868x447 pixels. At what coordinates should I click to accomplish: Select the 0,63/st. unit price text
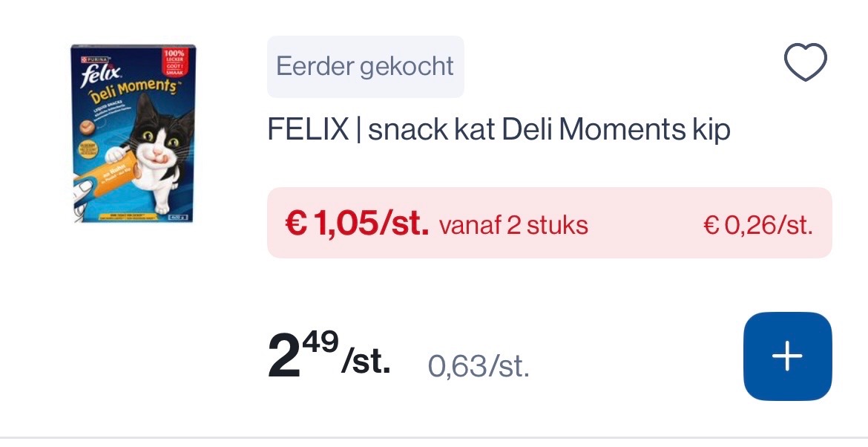[480, 365]
